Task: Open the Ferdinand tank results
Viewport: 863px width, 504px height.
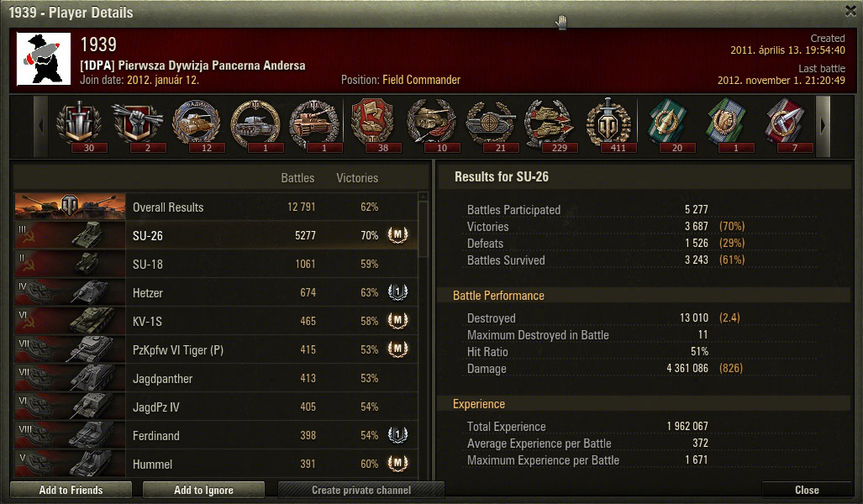Action: (216, 435)
